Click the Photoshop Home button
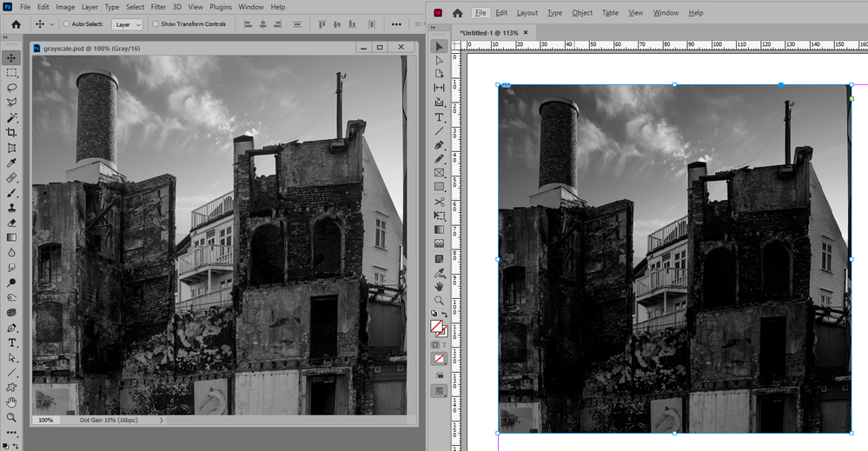 point(16,24)
